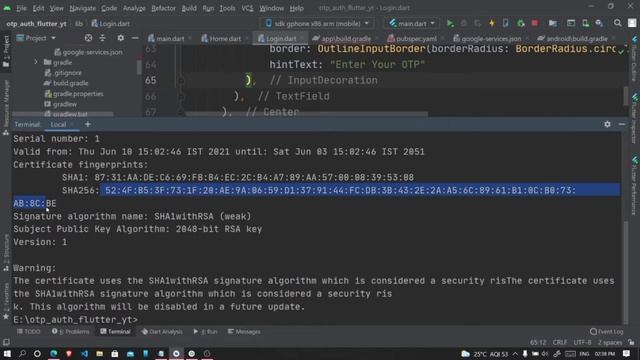Open the main.dart run configuration dropdown
This screenshot has height=360, width=640.
click(x=412, y=24)
